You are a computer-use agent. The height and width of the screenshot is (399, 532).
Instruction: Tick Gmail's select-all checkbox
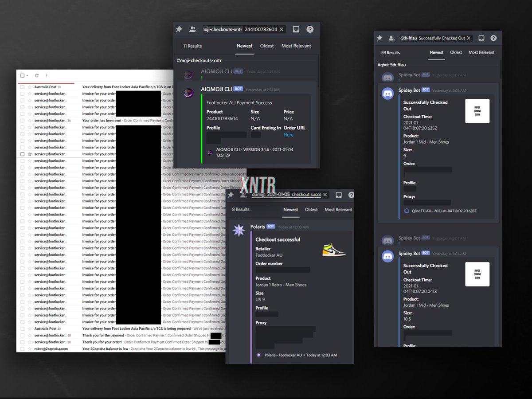click(x=23, y=76)
